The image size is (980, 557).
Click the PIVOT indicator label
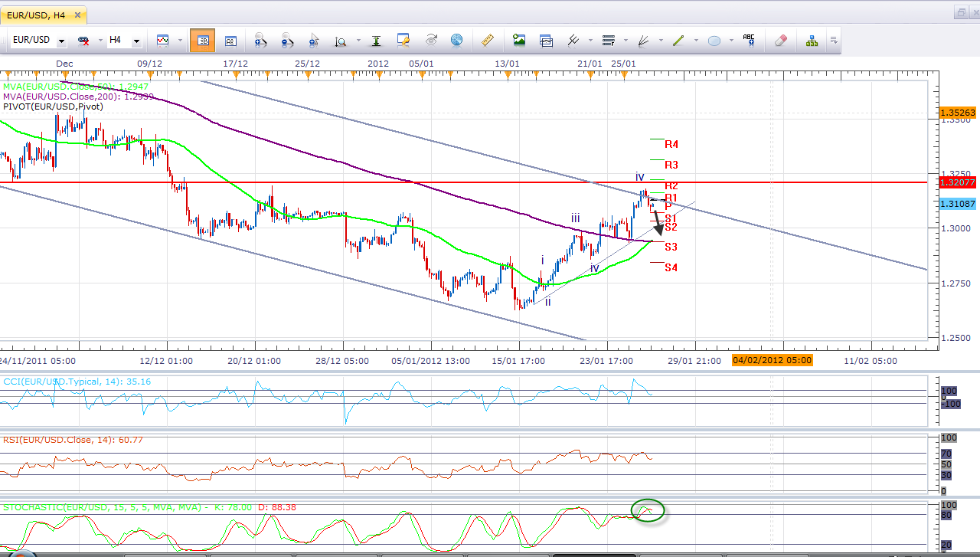point(53,106)
